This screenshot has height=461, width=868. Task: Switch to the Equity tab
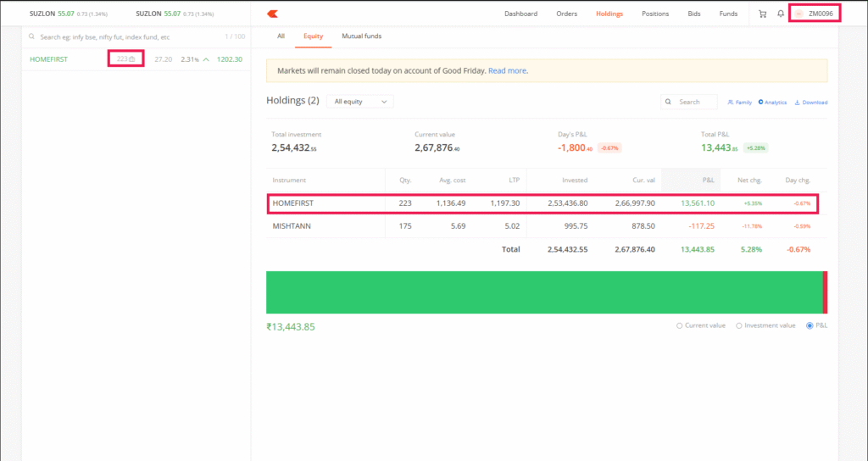(314, 36)
